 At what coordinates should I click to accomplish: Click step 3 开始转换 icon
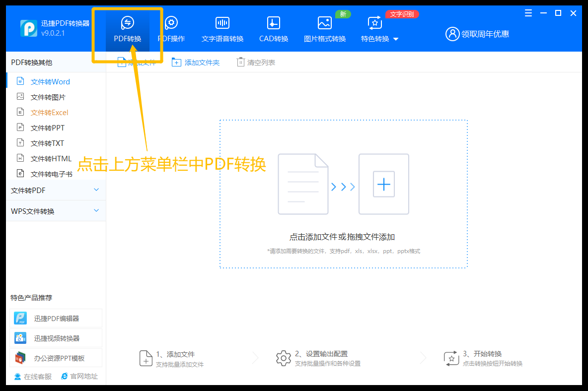[x=451, y=358]
